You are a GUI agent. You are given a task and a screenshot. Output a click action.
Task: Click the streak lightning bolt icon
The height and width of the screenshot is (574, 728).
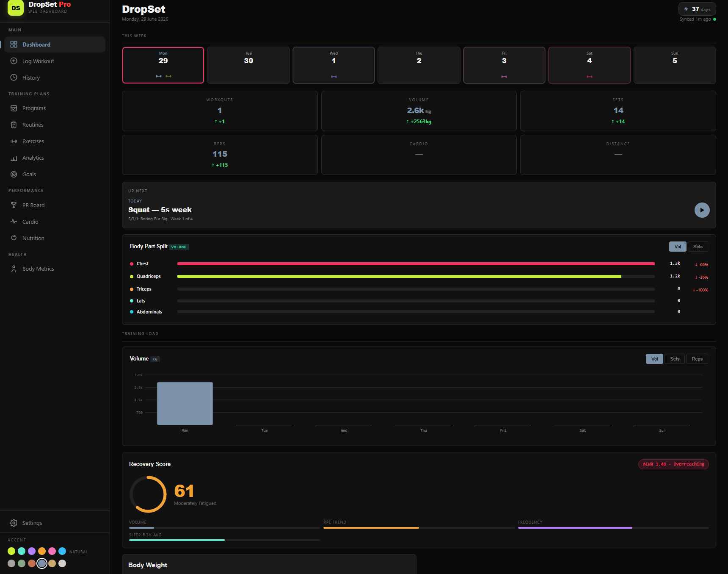(686, 9)
